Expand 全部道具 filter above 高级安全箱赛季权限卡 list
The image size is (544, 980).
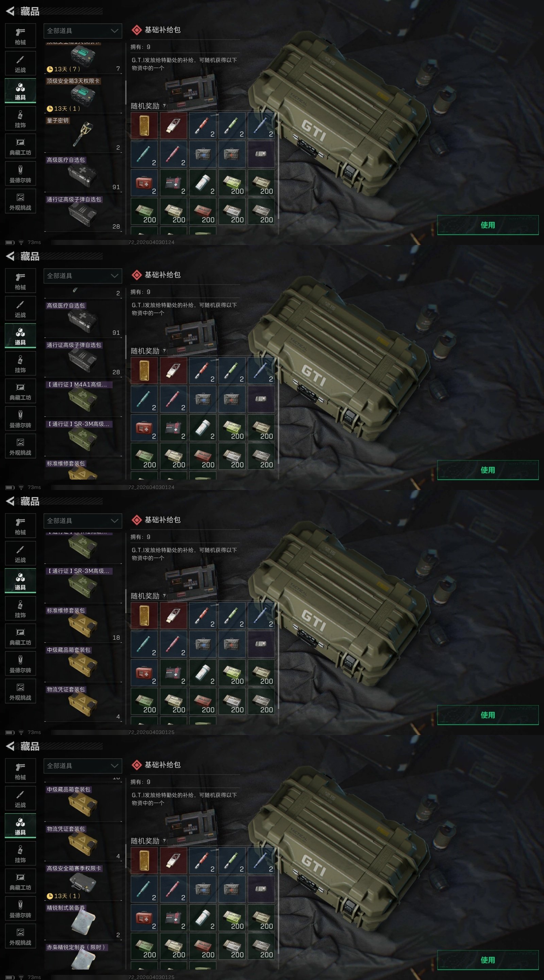[83, 766]
